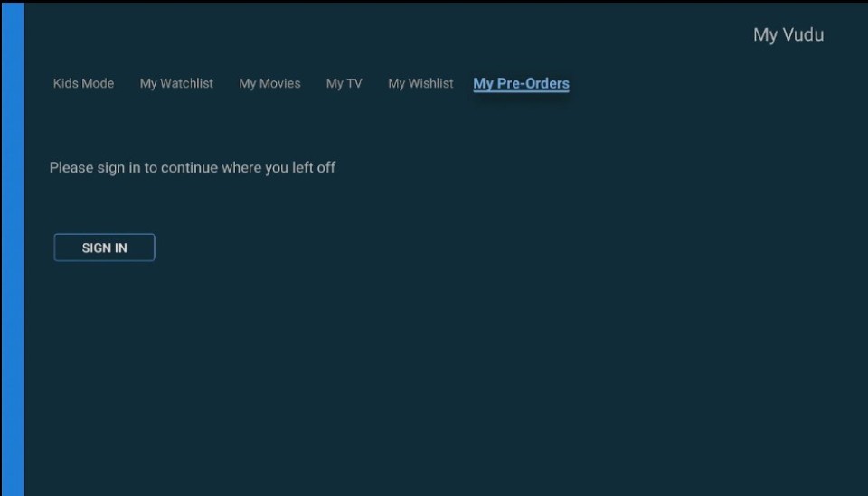Open the blue sidebar strip
868x496 pixels.
click(12, 248)
